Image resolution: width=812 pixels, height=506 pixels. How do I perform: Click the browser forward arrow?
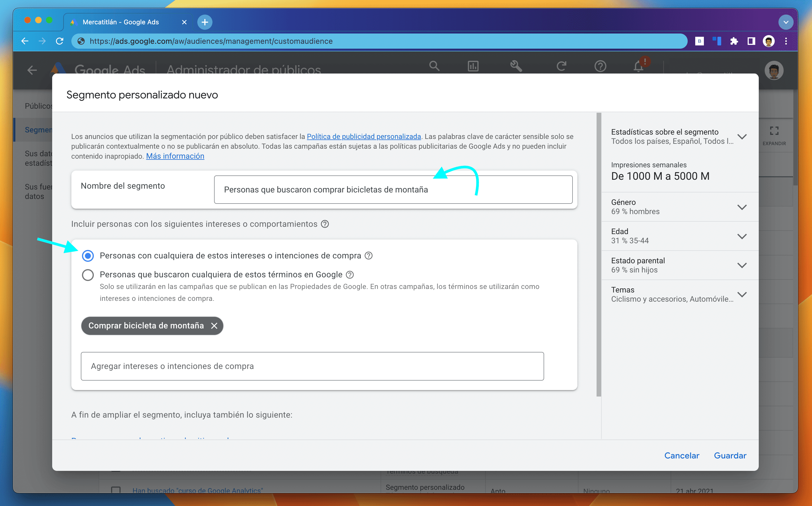pos(42,41)
